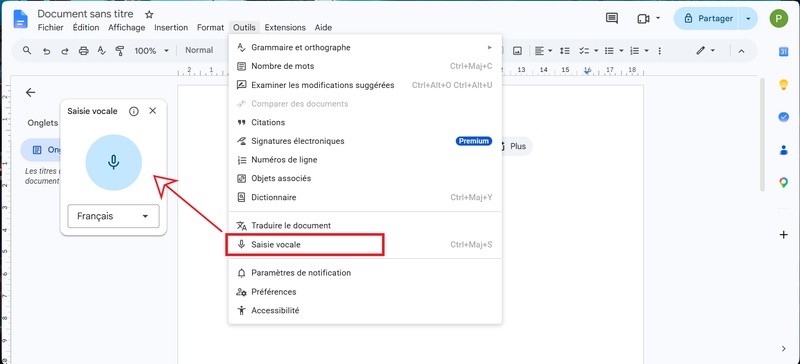Image resolution: width=800 pixels, height=364 pixels.
Task: Open the Contacts side panel
Action: pyautogui.click(x=783, y=150)
